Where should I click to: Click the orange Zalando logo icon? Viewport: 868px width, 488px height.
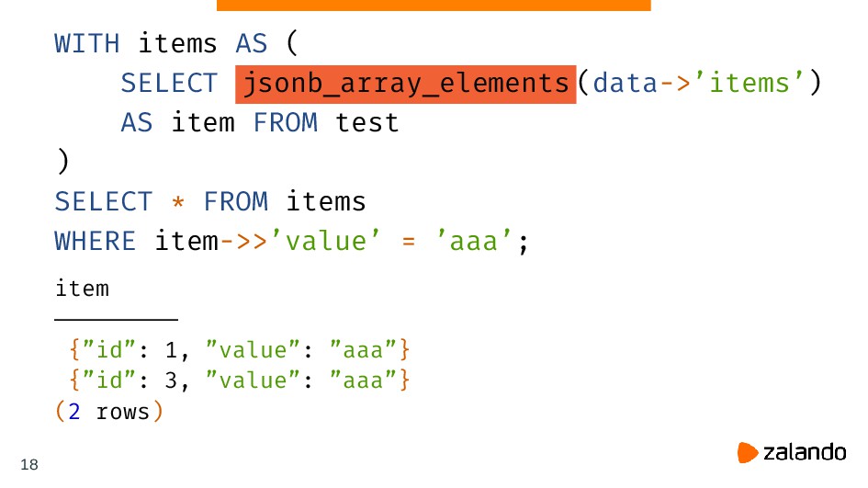coord(747,452)
